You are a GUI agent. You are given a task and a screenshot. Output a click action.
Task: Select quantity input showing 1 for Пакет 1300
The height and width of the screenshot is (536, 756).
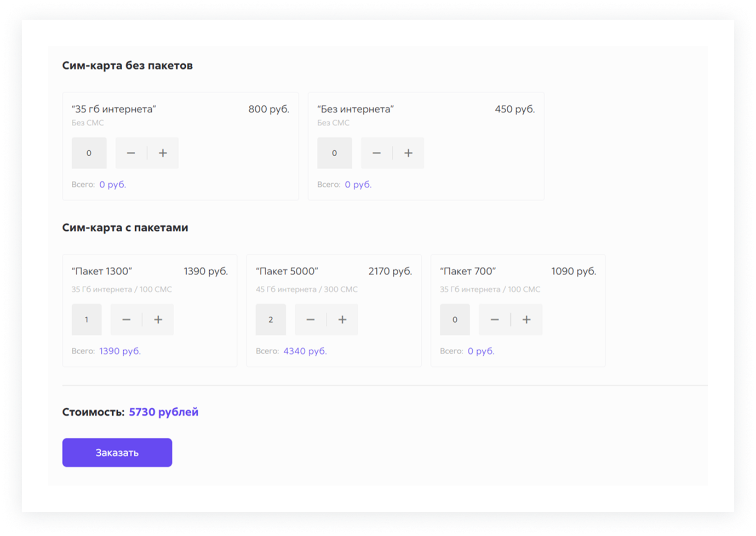coord(87,320)
